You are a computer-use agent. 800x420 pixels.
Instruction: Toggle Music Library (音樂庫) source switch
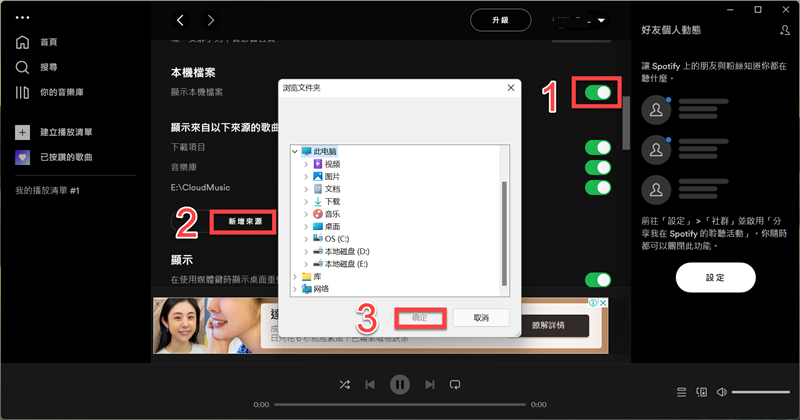[597, 167]
